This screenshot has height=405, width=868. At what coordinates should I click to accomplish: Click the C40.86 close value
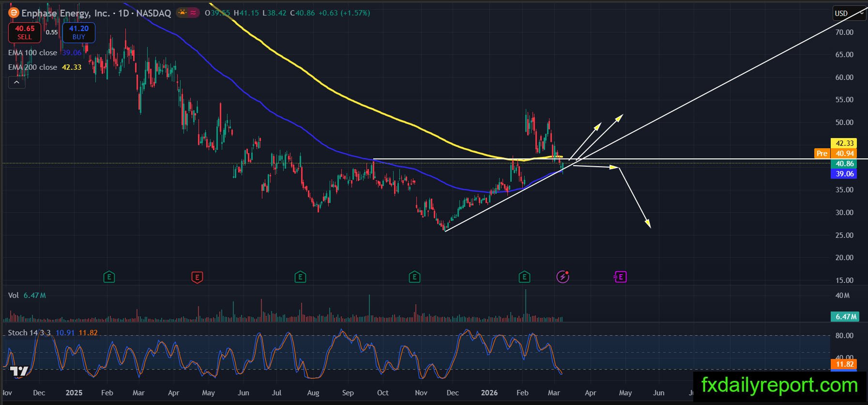point(303,13)
